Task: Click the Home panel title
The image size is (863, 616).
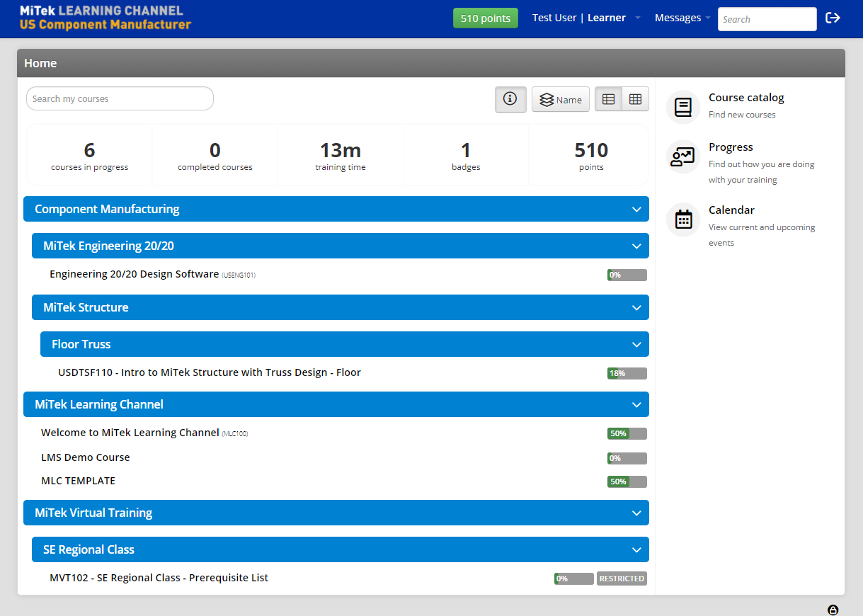Action: [40, 63]
